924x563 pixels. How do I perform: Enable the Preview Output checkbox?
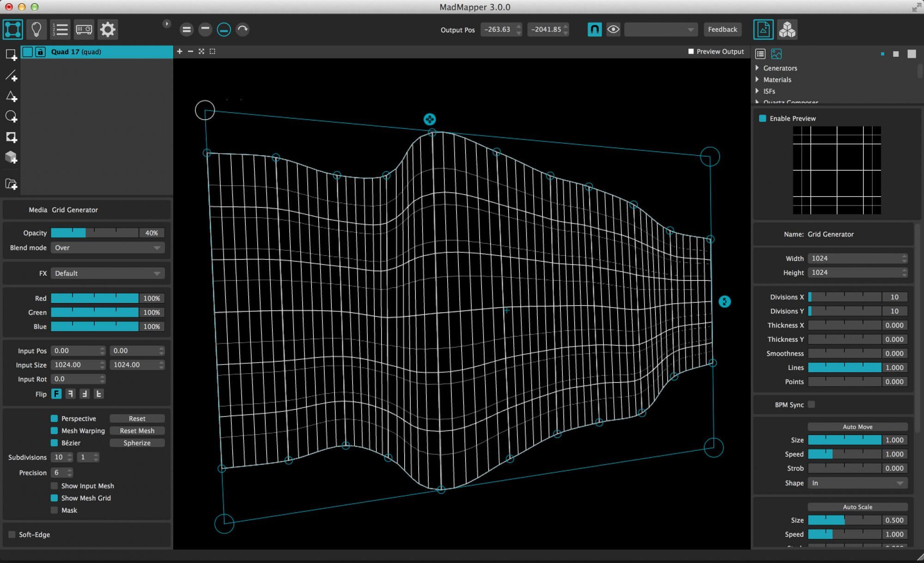691,51
